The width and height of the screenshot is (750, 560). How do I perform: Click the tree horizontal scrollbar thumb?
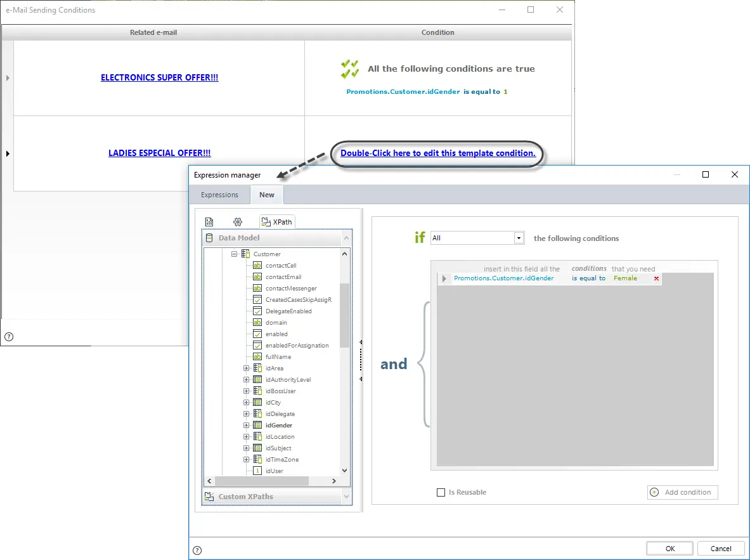262,481
